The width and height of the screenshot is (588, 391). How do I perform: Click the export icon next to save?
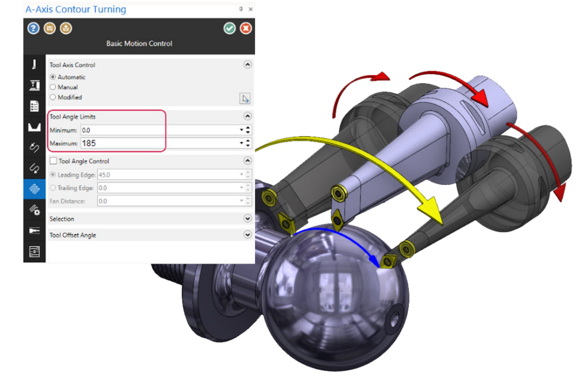coord(65,28)
